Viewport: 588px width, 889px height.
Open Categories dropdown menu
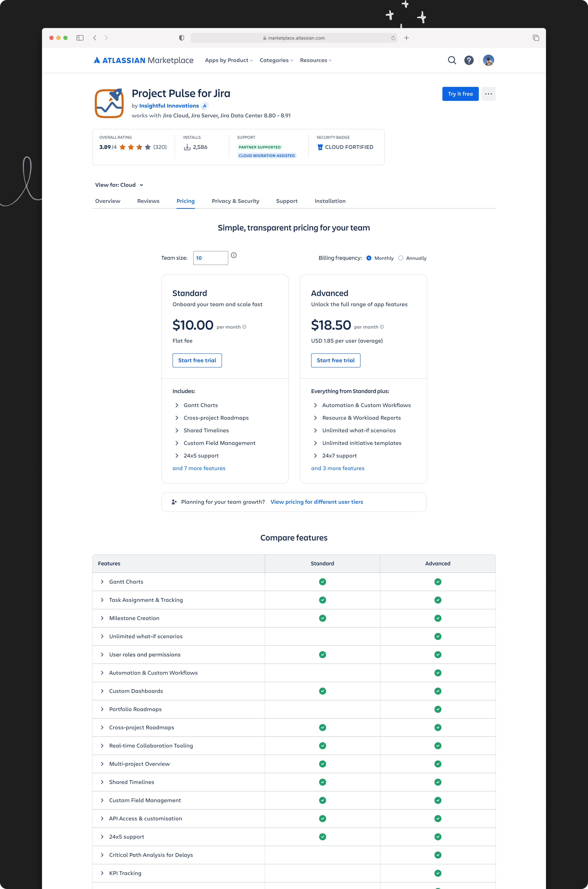(x=276, y=60)
